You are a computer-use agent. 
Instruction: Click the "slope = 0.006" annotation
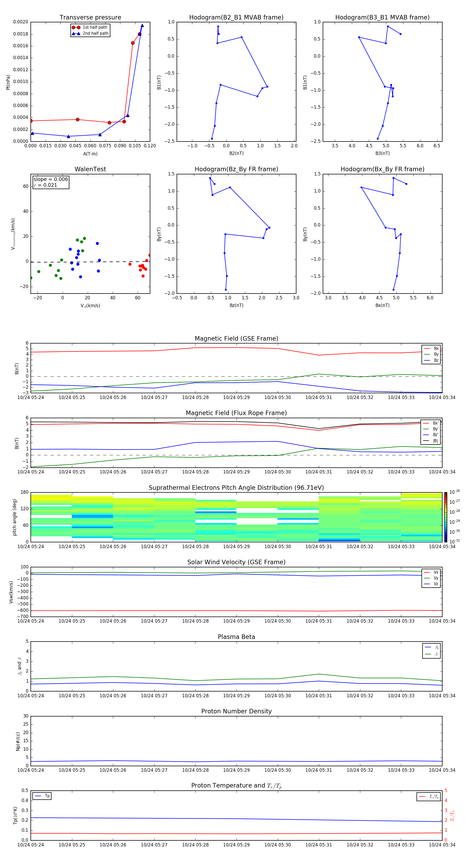click(x=50, y=179)
